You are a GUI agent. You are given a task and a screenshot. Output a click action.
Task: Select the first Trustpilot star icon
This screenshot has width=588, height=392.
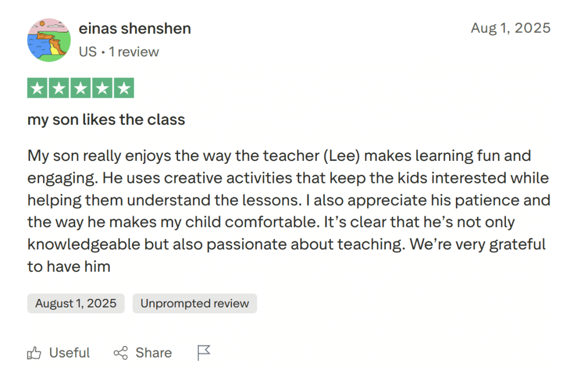(x=37, y=87)
